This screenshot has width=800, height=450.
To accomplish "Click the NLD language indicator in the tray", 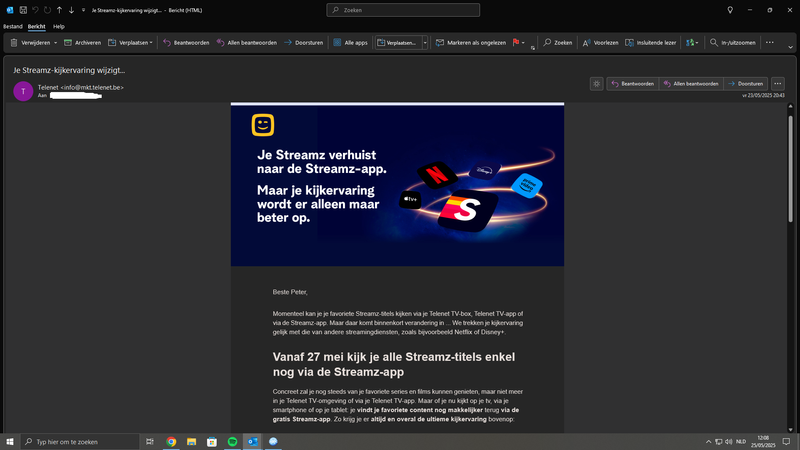I will pyautogui.click(x=741, y=441).
